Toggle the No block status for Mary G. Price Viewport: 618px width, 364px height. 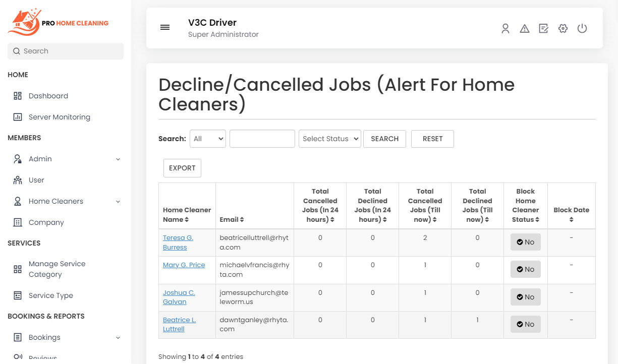(x=525, y=269)
